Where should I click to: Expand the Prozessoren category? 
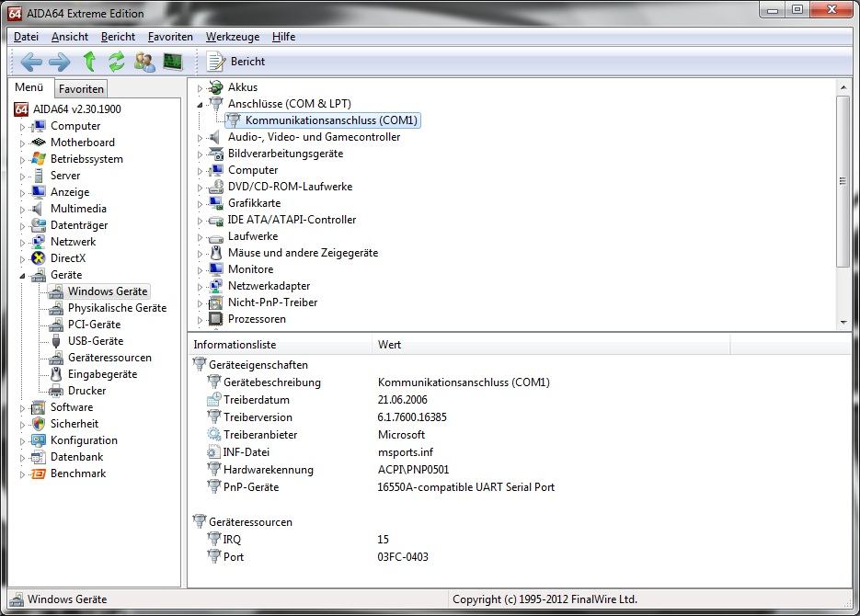201,320
